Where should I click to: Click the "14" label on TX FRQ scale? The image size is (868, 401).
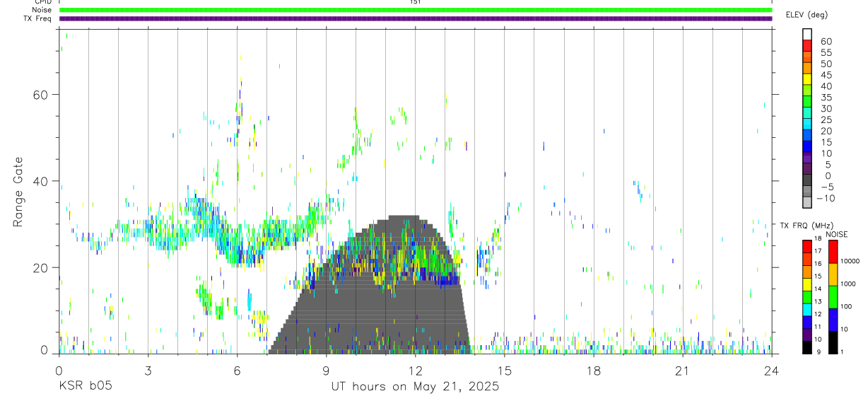[x=819, y=289]
